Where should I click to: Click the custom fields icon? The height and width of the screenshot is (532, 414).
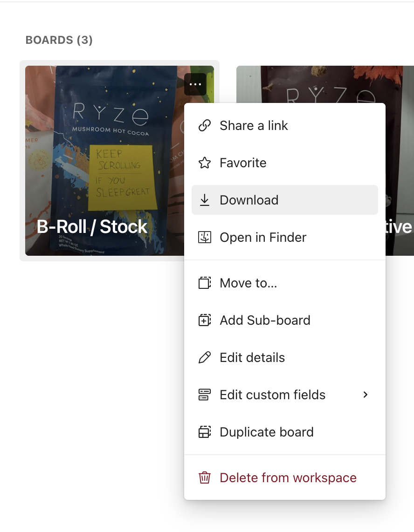coord(205,395)
